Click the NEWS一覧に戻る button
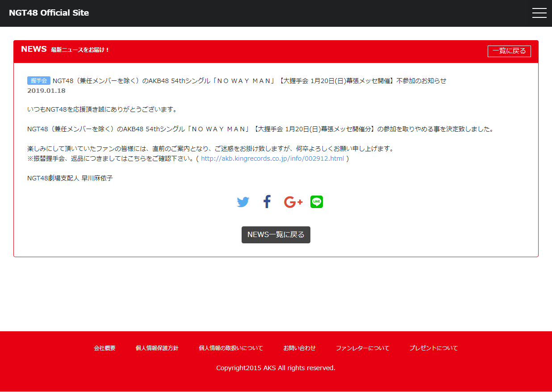Screen dimensions: 552x392 (x=276, y=235)
